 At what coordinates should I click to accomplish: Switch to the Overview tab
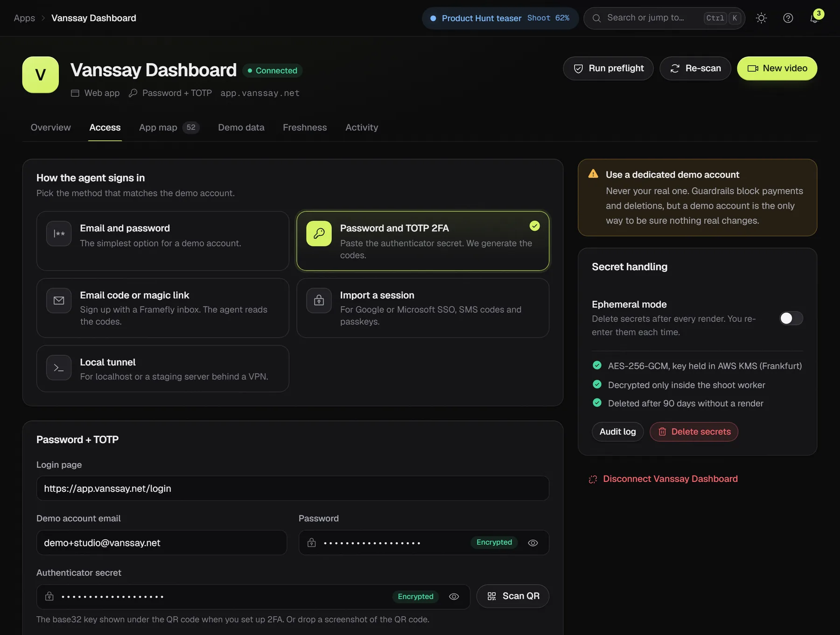click(51, 127)
